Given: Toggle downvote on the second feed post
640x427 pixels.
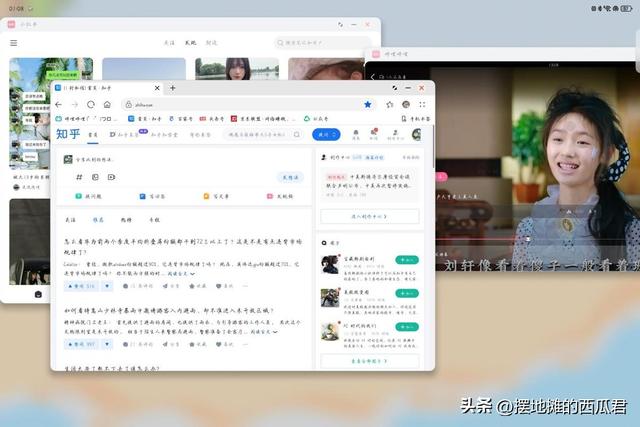Looking at the screenshot, I should [x=107, y=344].
